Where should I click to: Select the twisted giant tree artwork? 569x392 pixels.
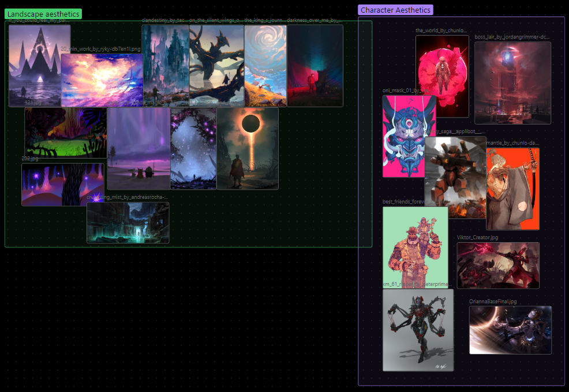[216, 66]
